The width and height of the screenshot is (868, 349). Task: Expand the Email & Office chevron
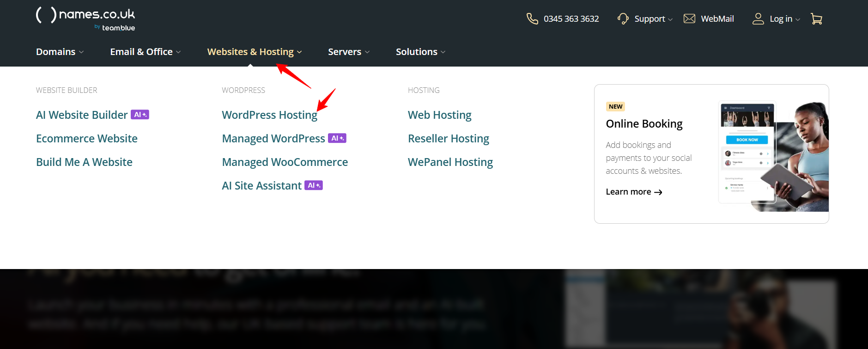pyautogui.click(x=178, y=52)
